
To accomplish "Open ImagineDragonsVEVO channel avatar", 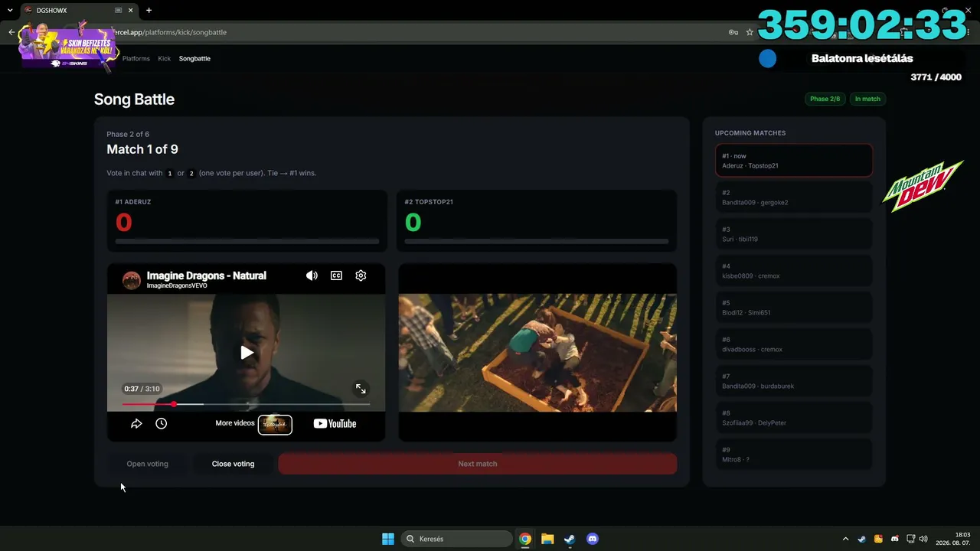I will 132,279.
